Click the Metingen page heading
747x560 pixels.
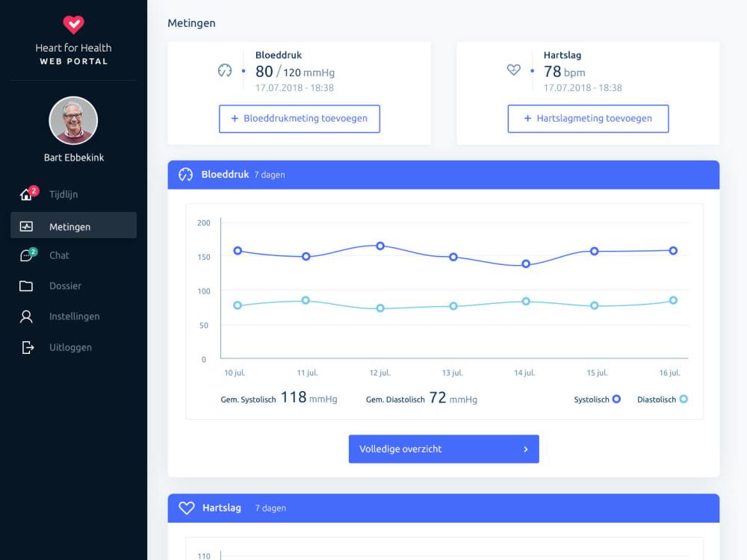pos(191,23)
